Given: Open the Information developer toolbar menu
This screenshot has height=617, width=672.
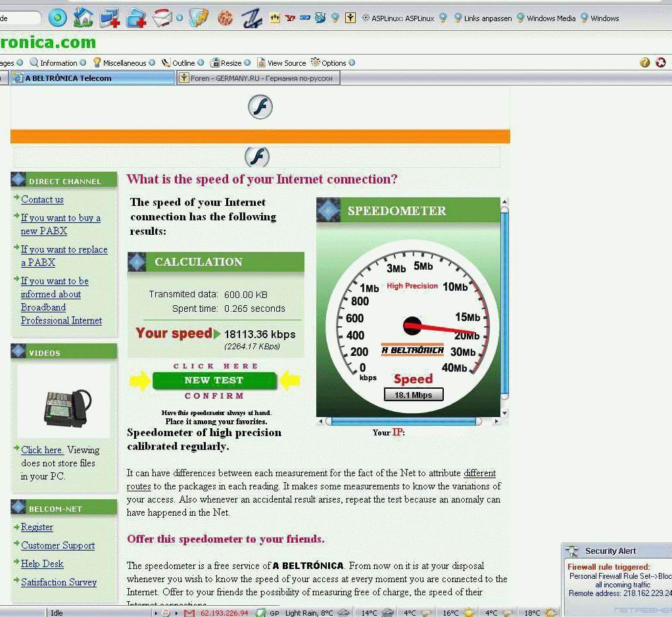Looking at the screenshot, I should (58, 63).
